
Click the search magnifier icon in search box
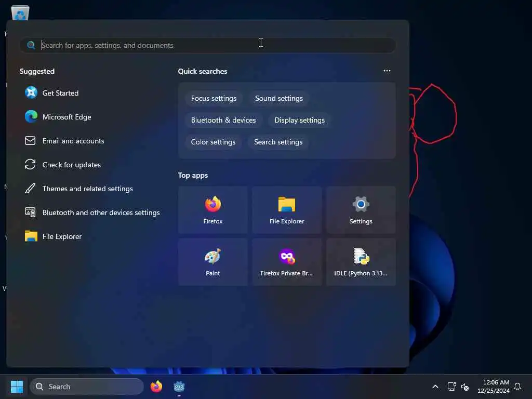pyautogui.click(x=31, y=45)
